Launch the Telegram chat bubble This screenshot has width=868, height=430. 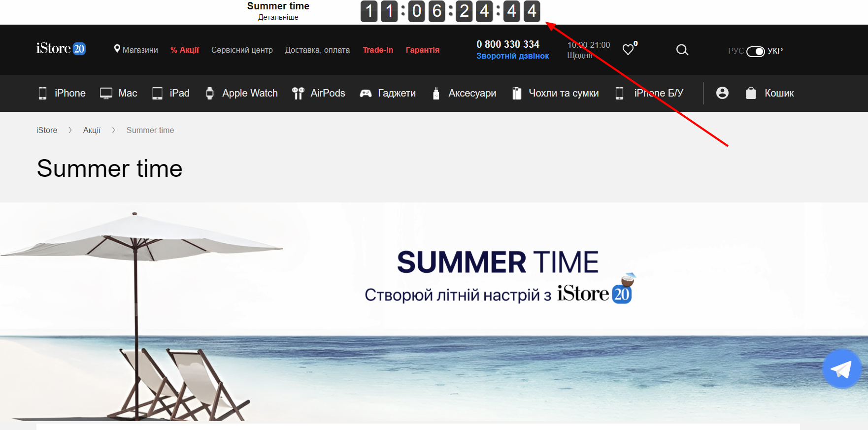[842, 369]
